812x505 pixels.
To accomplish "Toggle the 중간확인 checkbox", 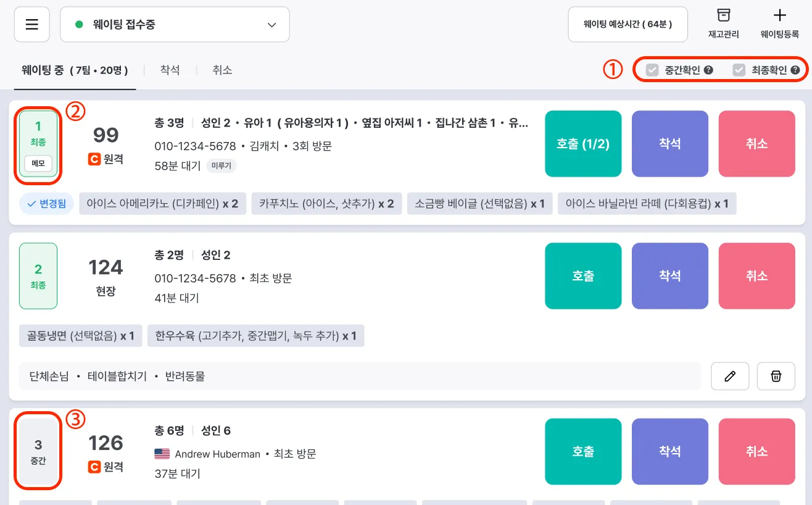I will (x=652, y=70).
